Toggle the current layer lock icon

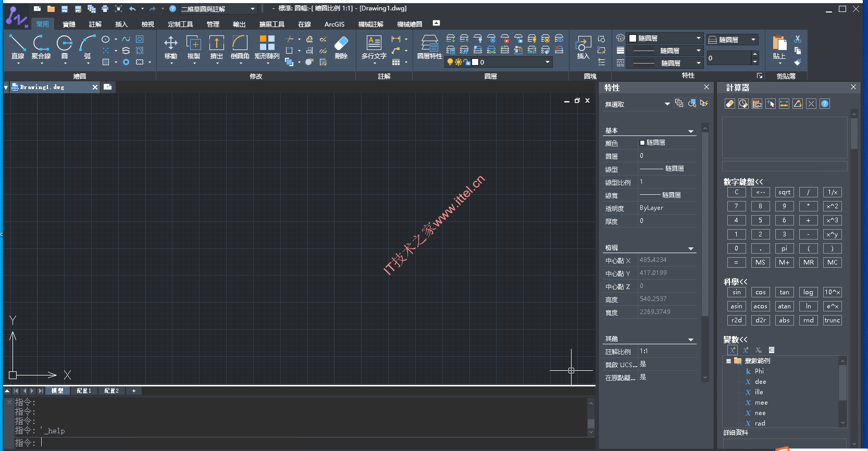tap(467, 62)
